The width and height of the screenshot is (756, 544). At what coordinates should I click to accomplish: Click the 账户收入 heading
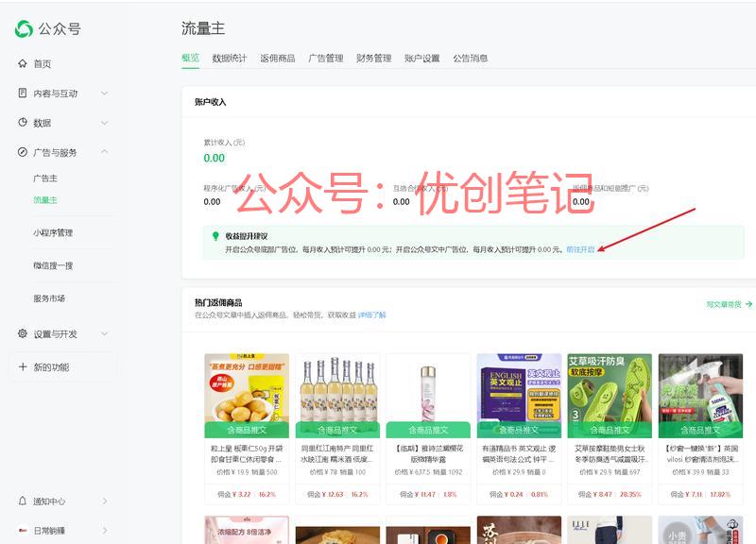210,102
